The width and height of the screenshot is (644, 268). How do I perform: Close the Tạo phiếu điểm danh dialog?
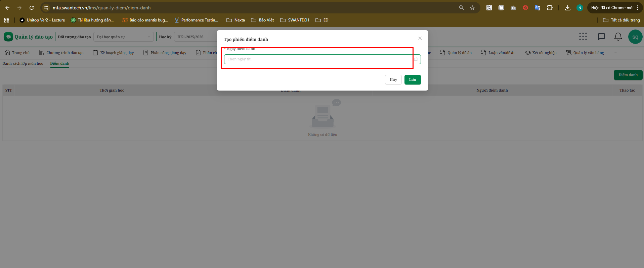(420, 39)
